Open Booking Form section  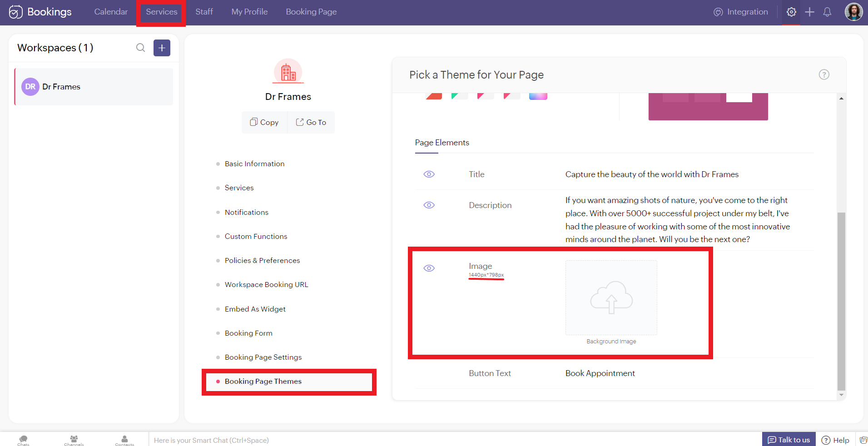click(x=248, y=333)
